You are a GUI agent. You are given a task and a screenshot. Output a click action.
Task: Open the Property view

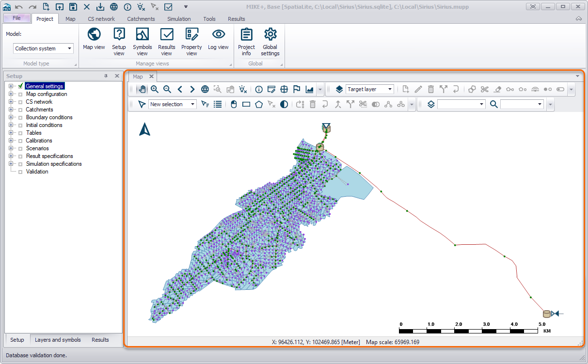191,41
